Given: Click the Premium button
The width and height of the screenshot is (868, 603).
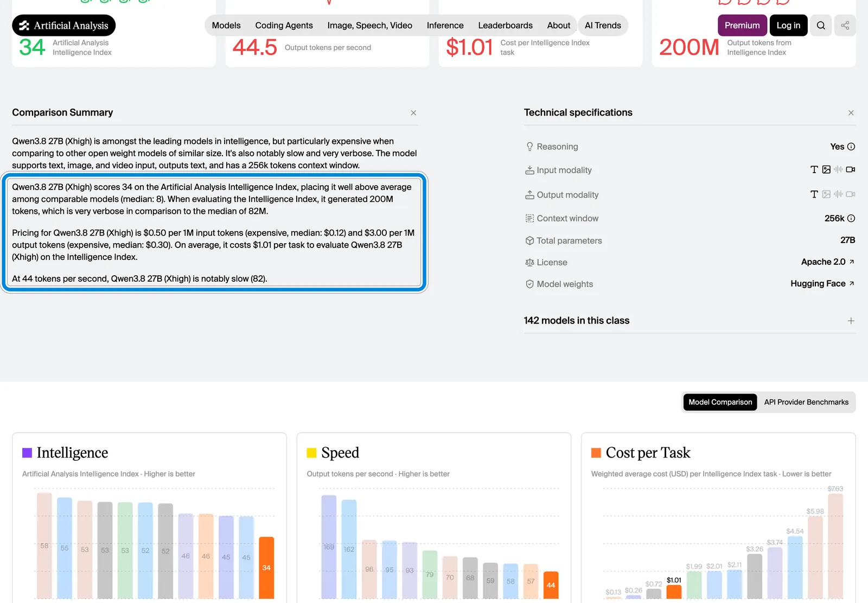Looking at the screenshot, I should [742, 26].
